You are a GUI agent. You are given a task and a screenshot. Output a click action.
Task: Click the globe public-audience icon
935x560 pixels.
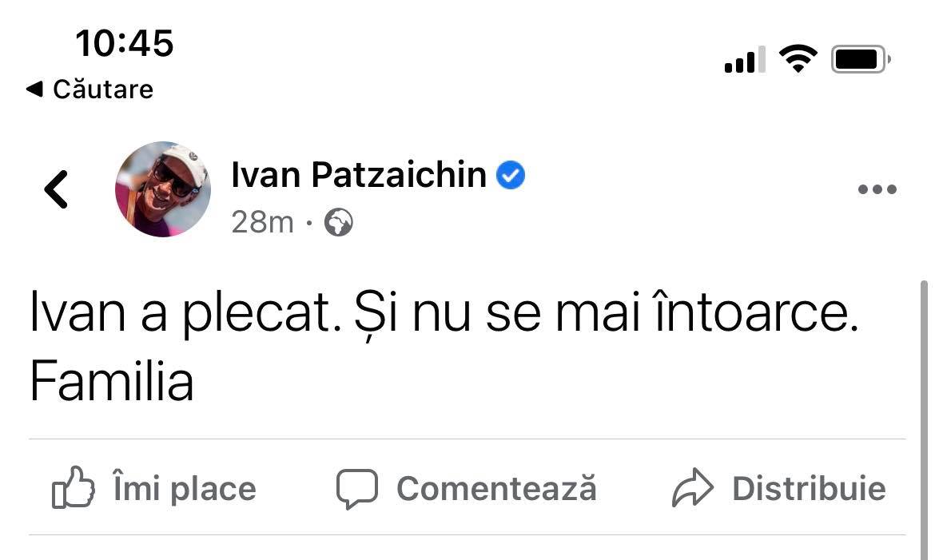[339, 223]
